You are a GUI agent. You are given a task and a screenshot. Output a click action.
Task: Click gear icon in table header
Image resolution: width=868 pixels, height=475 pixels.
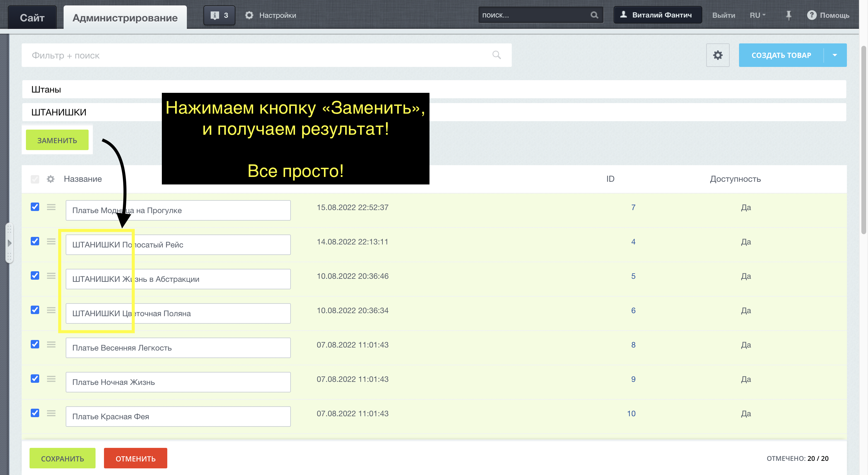click(51, 179)
